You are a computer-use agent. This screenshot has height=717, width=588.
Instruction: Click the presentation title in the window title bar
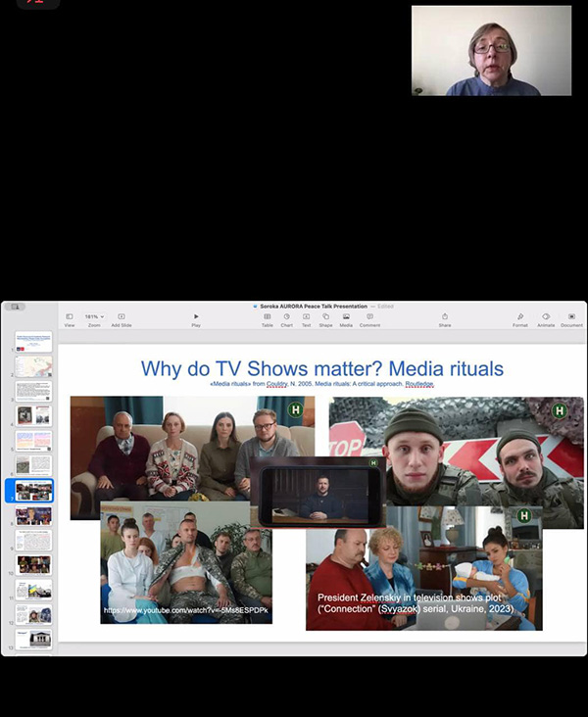coord(314,307)
